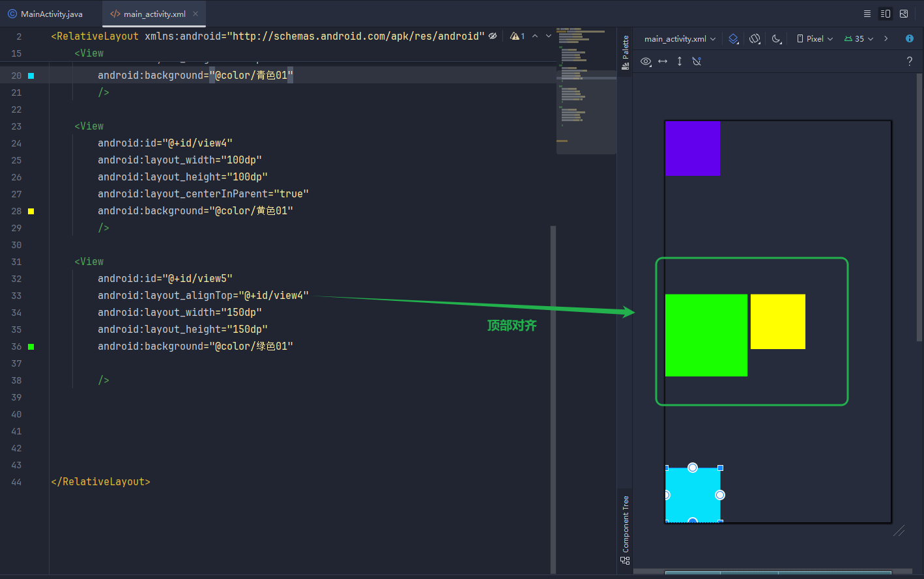This screenshot has width=924, height=579.
Task: Click the android:id="@+id/view5" line
Action: point(165,279)
